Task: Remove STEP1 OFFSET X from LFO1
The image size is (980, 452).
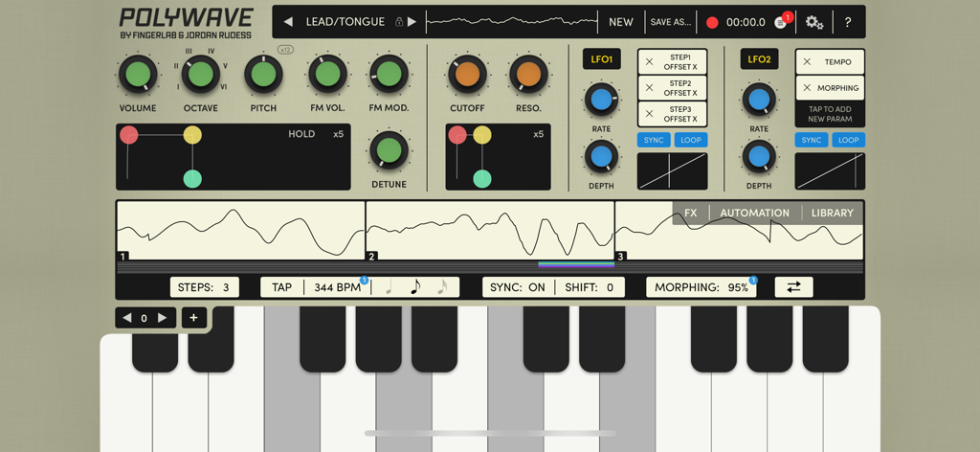Action: [650, 61]
